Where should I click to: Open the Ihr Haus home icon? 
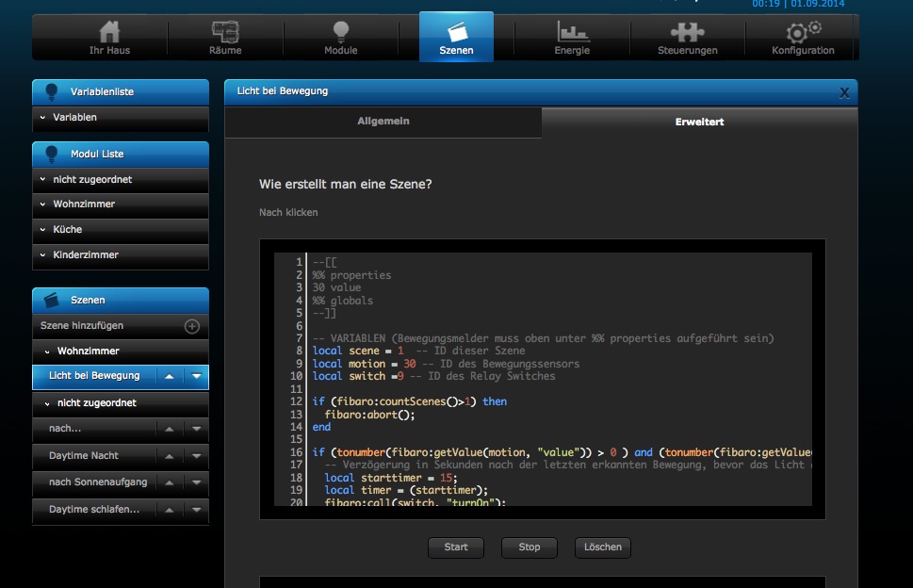tap(110, 33)
